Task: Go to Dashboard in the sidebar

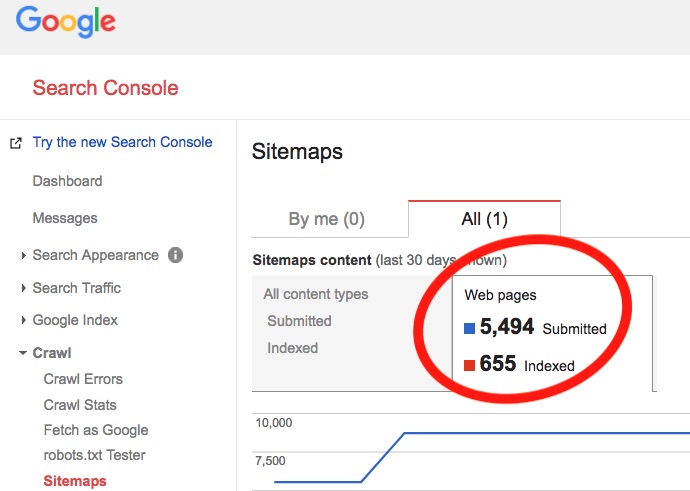Action: (x=67, y=181)
